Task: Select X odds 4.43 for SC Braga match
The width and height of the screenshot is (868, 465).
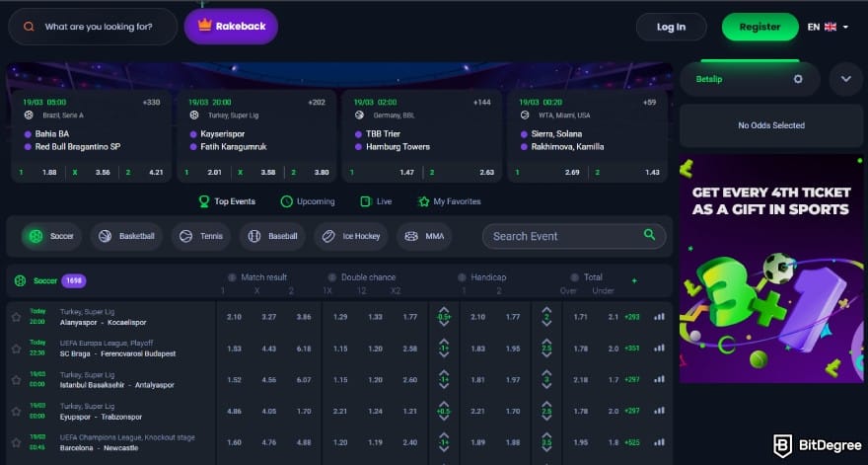Action: 269,349
